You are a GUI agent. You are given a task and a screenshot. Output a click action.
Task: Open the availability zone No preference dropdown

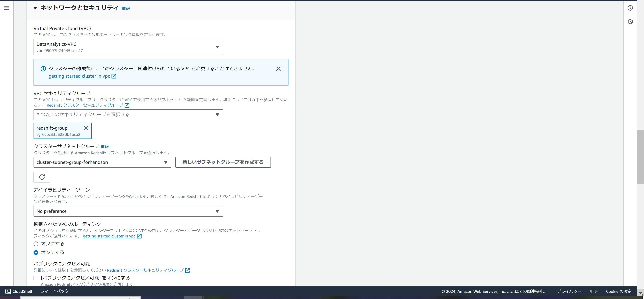tap(128, 211)
